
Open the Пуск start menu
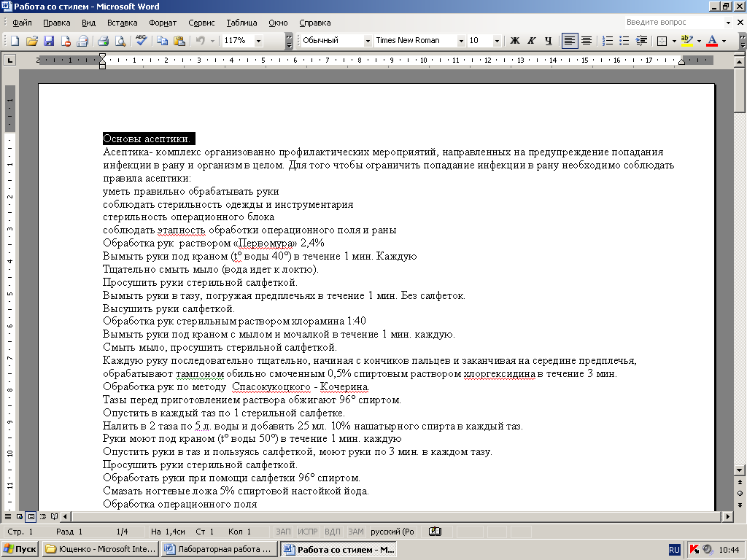click(20, 549)
